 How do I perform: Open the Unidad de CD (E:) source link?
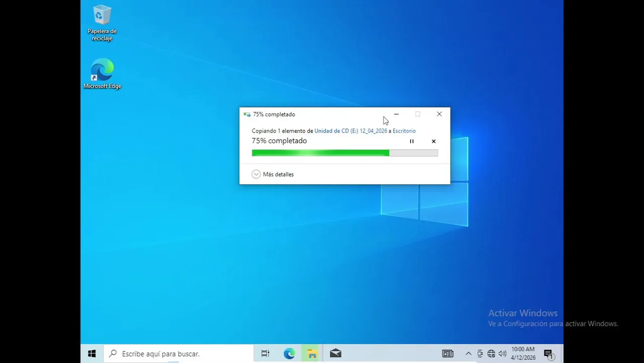[351, 131]
